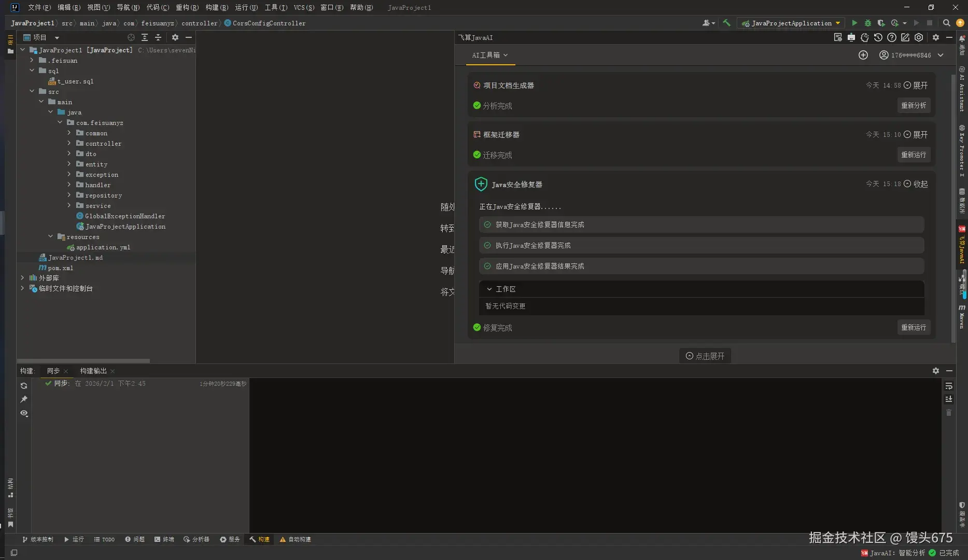Toggle the 问题 tool window

click(x=135, y=539)
